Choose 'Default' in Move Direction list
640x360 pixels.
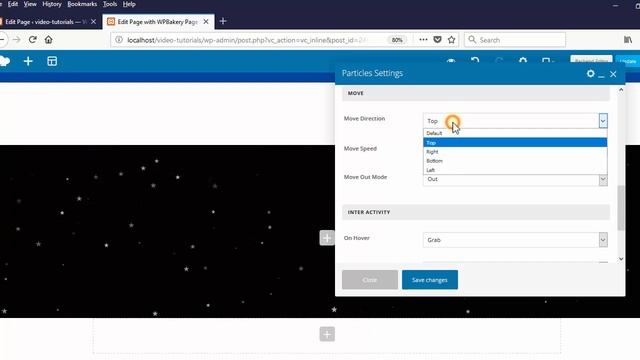click(515, 133)
